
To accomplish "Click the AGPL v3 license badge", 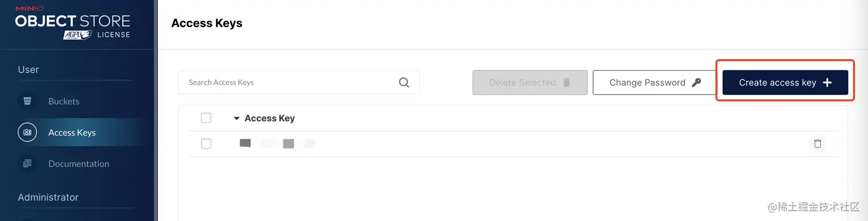I will 77,34.
